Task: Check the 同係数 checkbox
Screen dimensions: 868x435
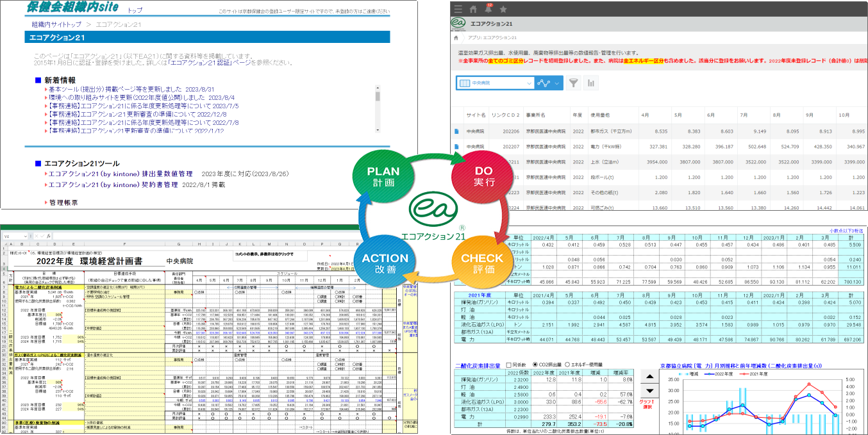Action: [509, 365]
